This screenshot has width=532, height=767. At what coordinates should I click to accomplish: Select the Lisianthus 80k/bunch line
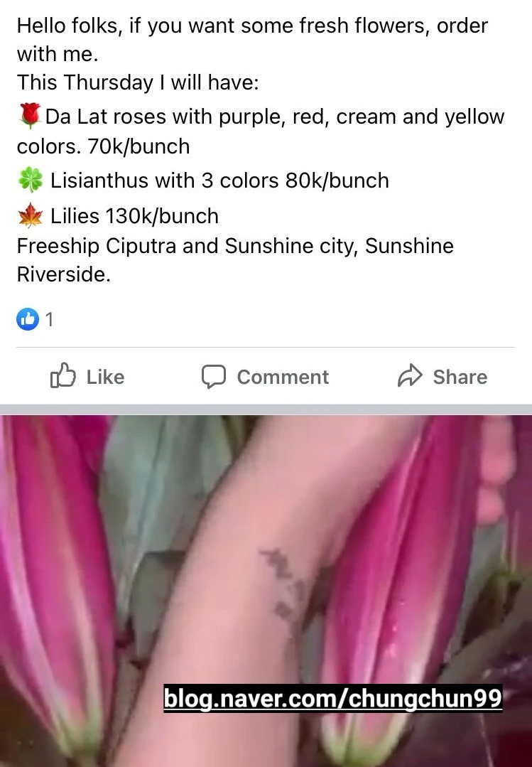pos(203,181)
